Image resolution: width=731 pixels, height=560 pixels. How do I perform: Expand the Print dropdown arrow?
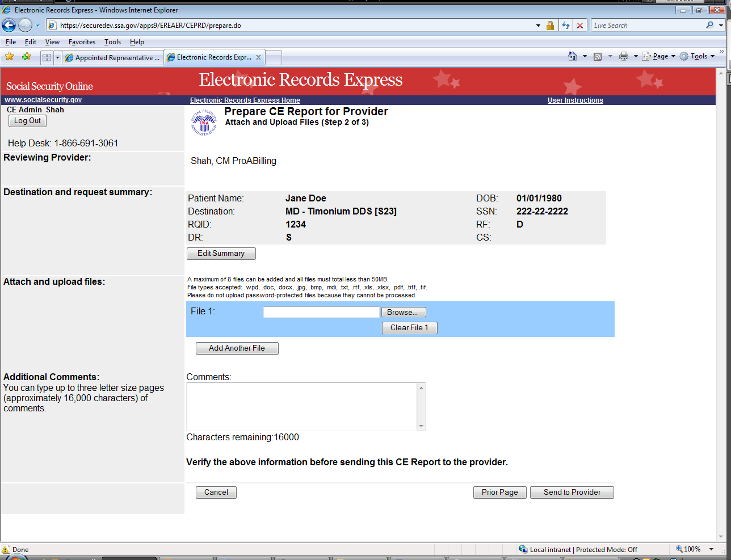coord(636,56)
